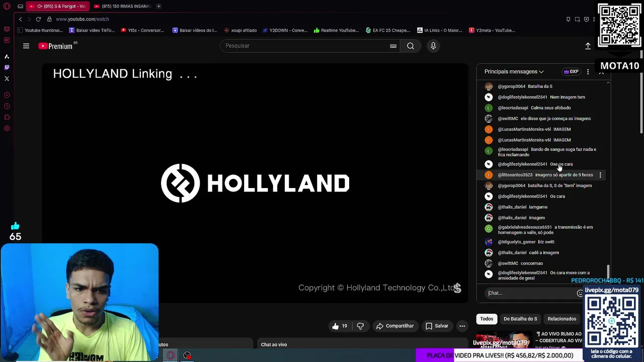Click the ad blocker shield icon
644x362 pixels.
coord(586,19)
